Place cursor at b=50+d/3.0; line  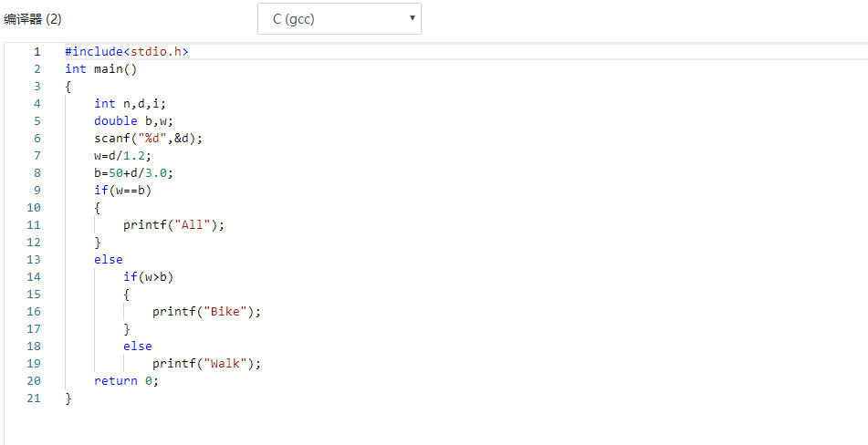[x=133, y=173]
